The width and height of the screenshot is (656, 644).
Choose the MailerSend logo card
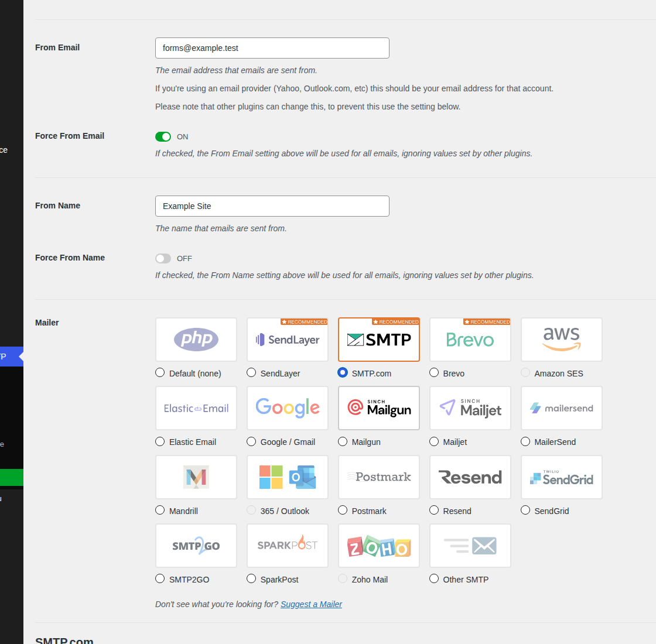pyautogui.click(x=562, y=408)
